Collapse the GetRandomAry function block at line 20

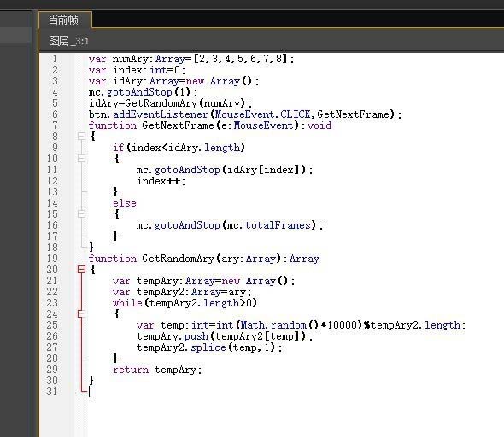click(81, 269)
